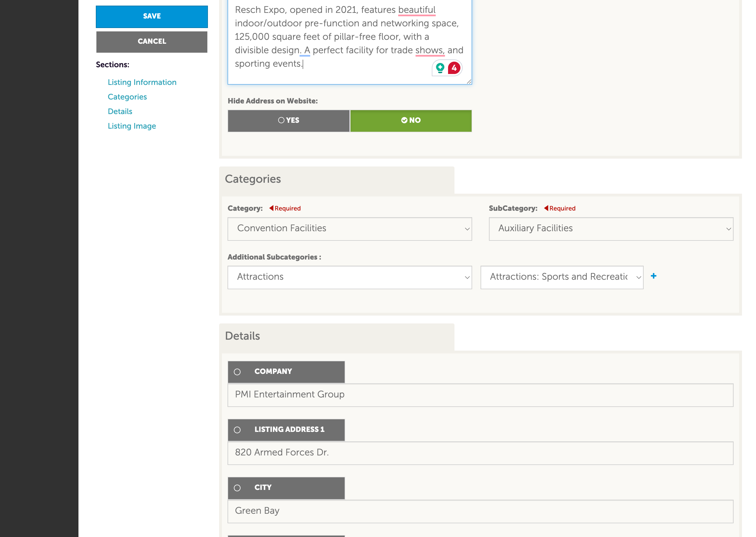Click the 'Sections:' sidebar label

[x=112, y=64]
